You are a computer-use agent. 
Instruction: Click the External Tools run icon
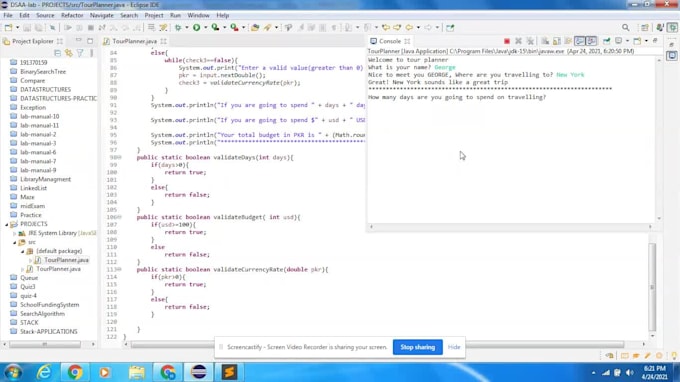click(x=234, y=27)
